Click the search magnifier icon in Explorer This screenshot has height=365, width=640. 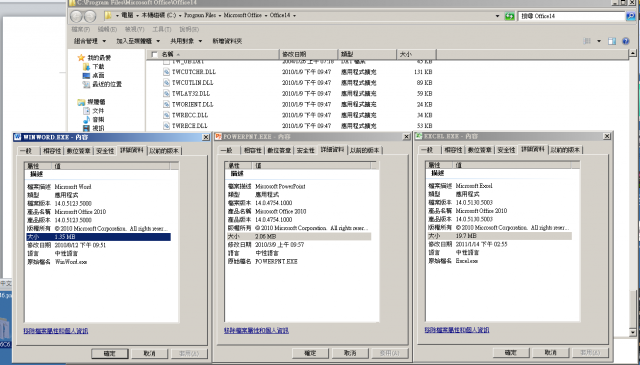click(631, 16)
